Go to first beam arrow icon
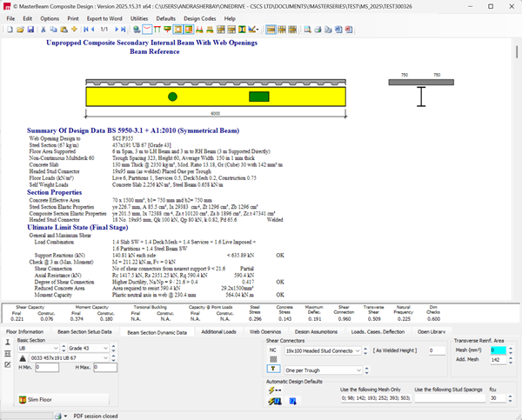 (x=86, y=30)
